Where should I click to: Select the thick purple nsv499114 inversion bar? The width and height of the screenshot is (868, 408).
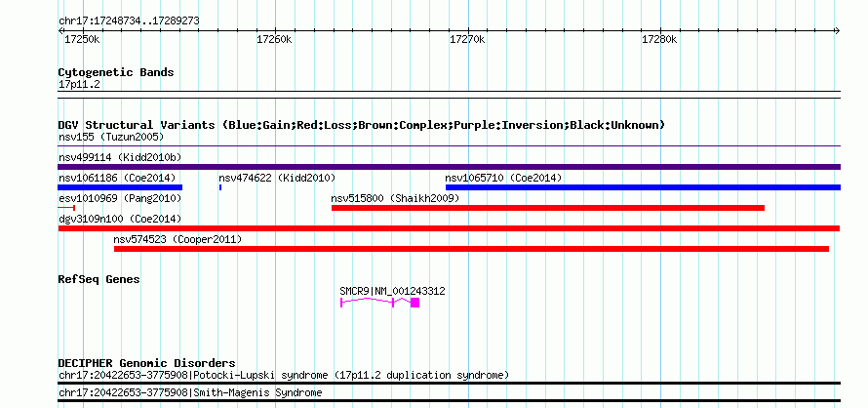449,167
